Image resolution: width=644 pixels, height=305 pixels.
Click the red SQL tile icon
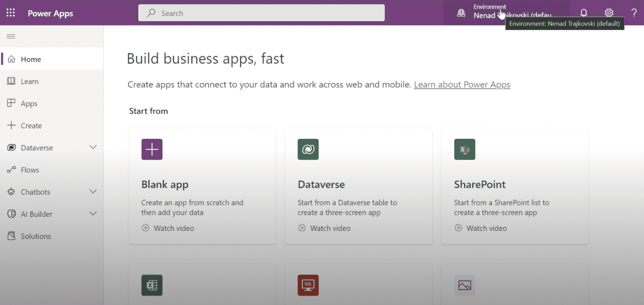click(308, 285)
